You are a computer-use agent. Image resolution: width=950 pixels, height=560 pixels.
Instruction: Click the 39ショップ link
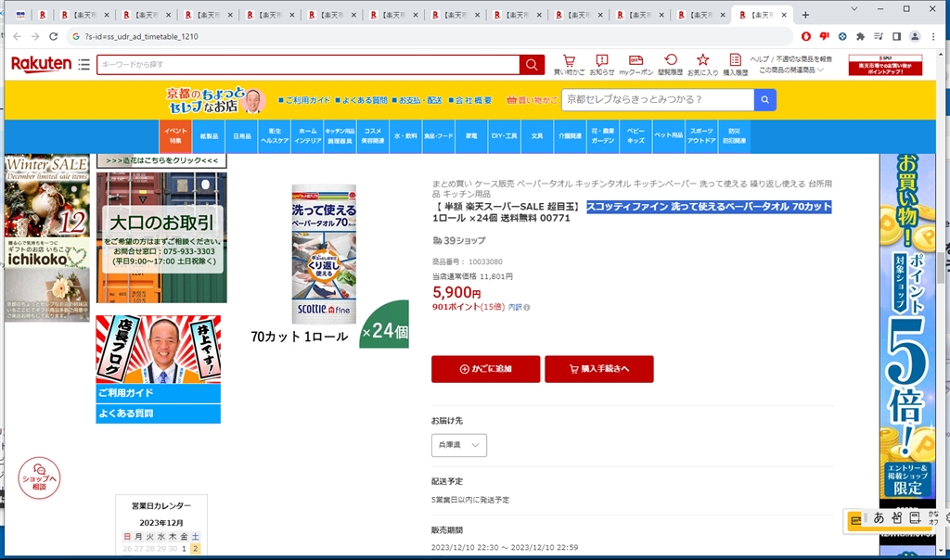pos(458,240)
